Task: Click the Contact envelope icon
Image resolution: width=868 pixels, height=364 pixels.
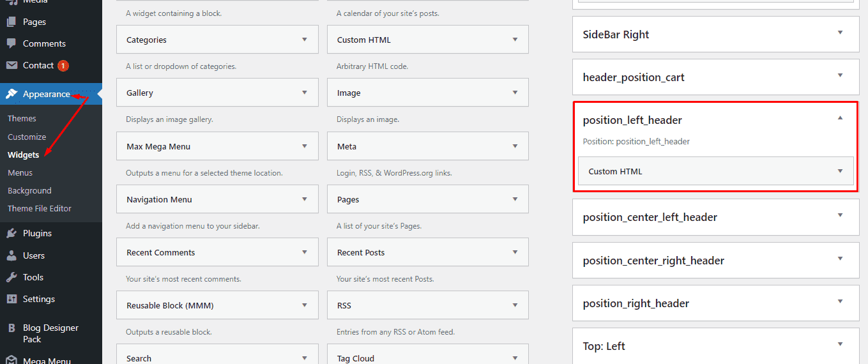Action: [x=11, y=65]
